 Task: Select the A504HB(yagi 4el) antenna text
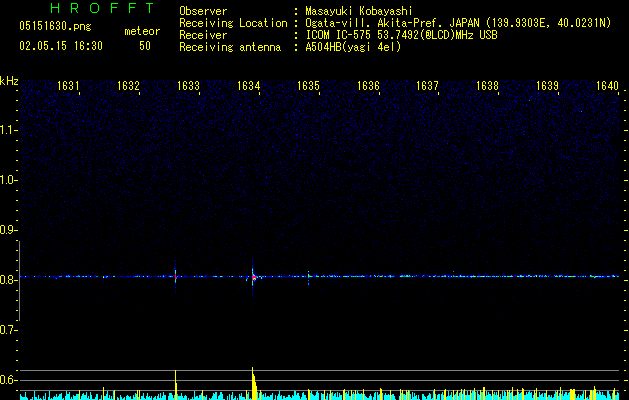[353, 47]
